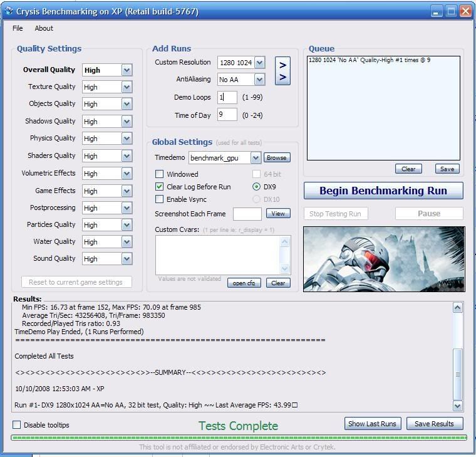Screen dimensions: 476x457
Task: Click the View button for screenshots
Action: click(278, 214)
